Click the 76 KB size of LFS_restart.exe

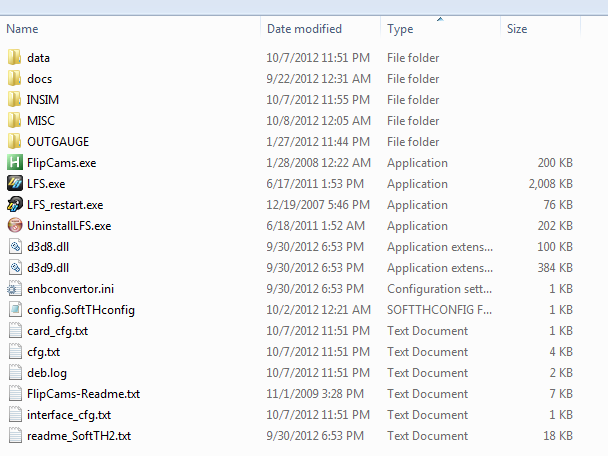pyautogui.click(x=558, y=205)
